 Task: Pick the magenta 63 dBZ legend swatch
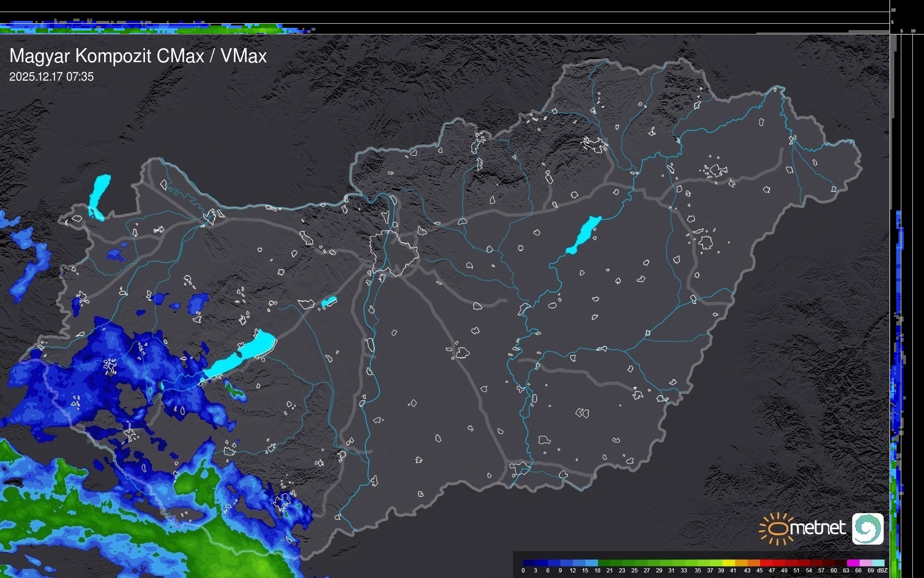click(x=853, y=563)
